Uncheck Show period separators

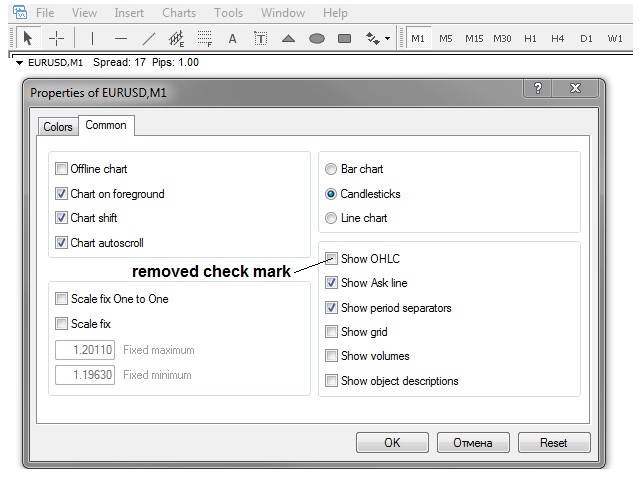tap(332, 308)
